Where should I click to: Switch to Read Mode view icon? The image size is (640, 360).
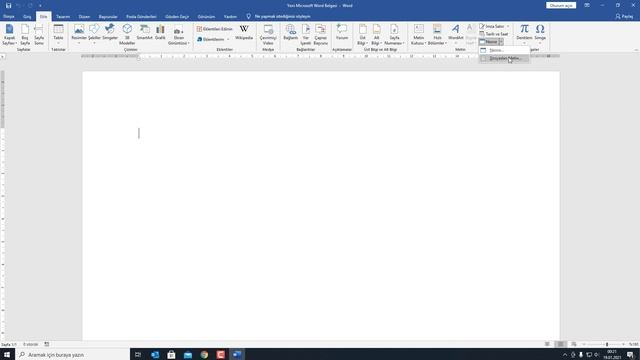coord(547,344)
